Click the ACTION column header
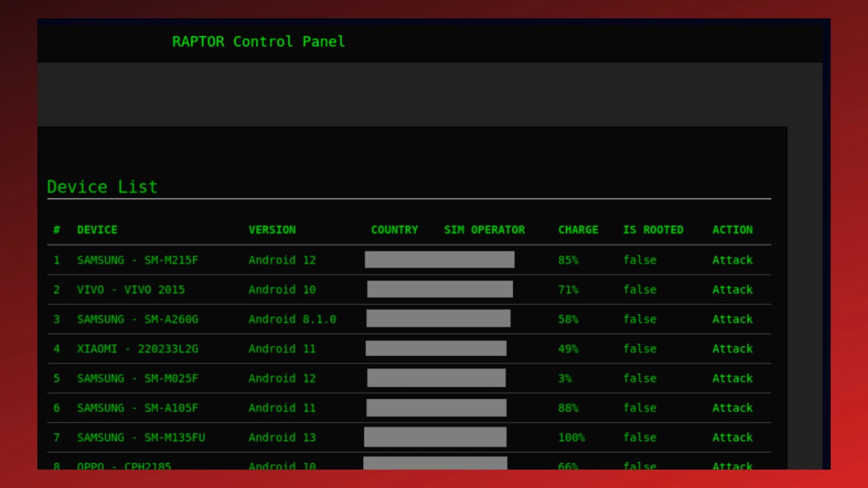Screen dimensions: 868x488 pyautogui.click(x=732, y=230)
